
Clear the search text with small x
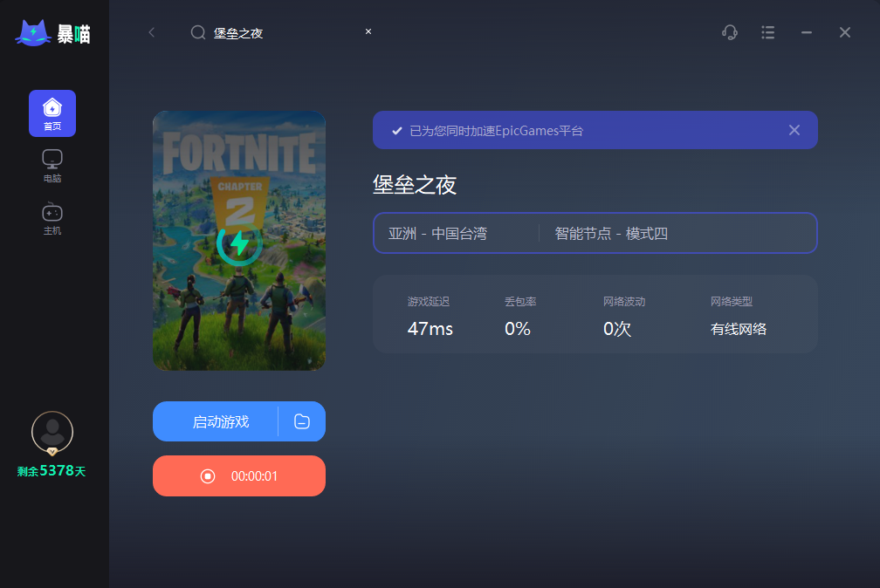368,31
